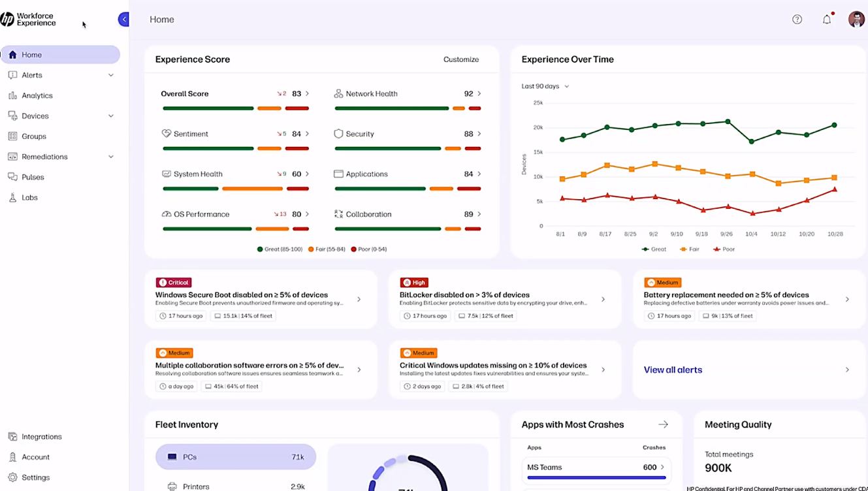Click the Settings gear icon
The height and width of the screenshot is (491, 868).
pos(12,477)
